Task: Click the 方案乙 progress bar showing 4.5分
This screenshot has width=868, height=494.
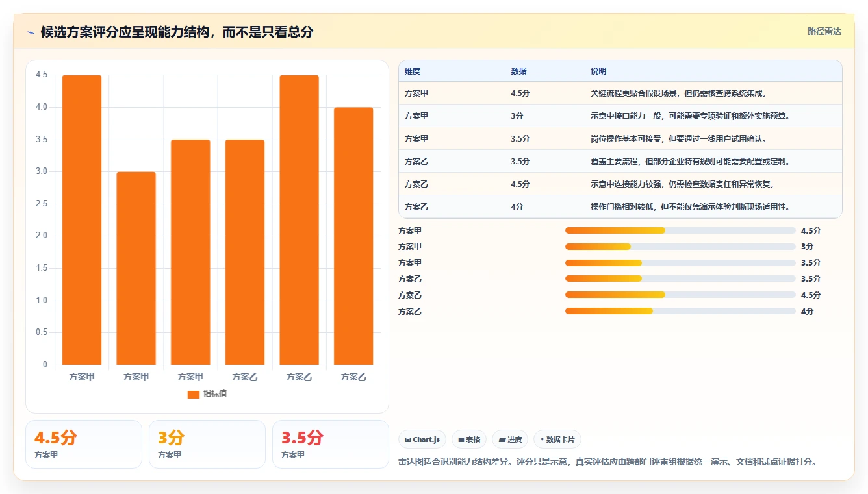Action: pyautogui.click(x=680, y=295)
